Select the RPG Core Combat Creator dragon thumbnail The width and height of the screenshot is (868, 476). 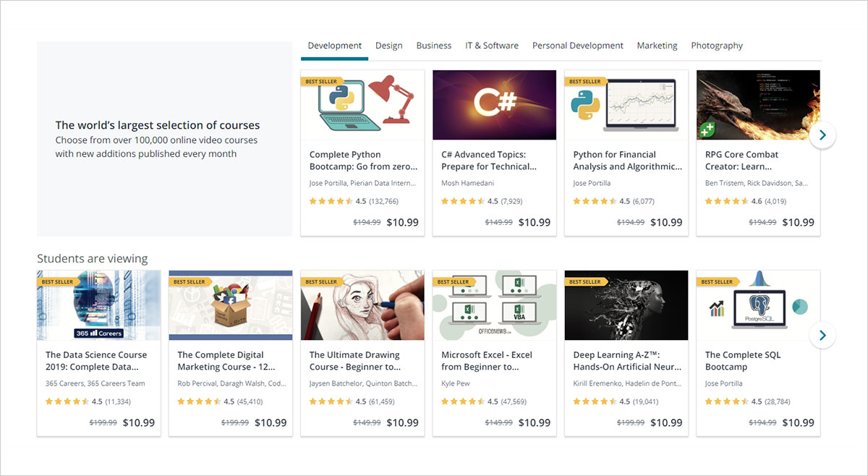(758, 105)
